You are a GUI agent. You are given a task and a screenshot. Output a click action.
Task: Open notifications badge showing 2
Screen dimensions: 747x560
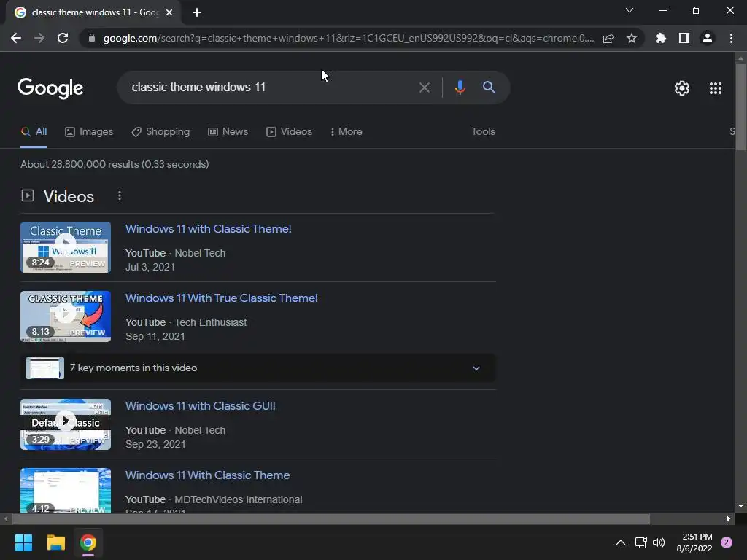[x=727, y=542]
